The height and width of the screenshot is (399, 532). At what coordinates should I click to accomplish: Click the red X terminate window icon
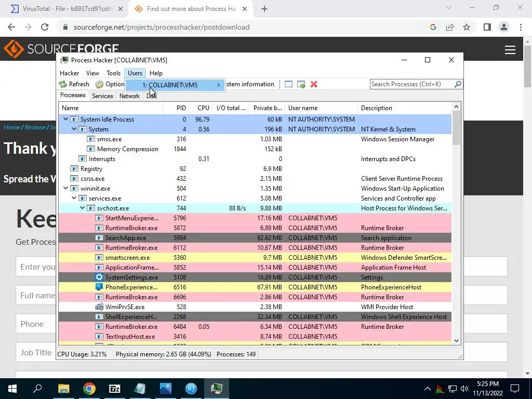click(314, 84)
